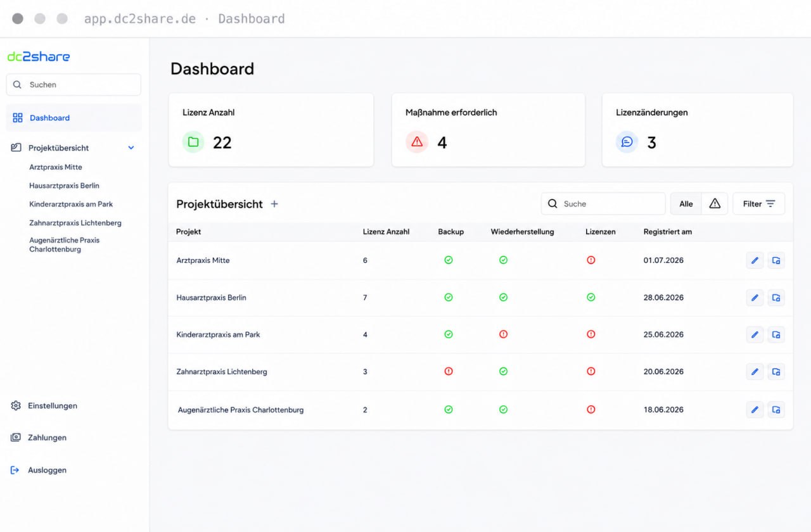The width and height of the screenshot is (811, 532).
Task: Toggle the warning triangle filter
Action: pos(715,204)
